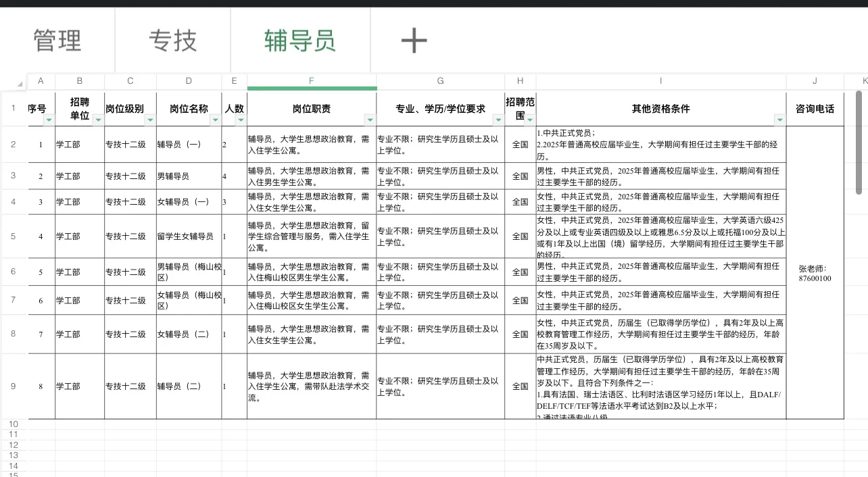Click the 其他资格条件 header text
868x477 pixels.
pos(661,108)
